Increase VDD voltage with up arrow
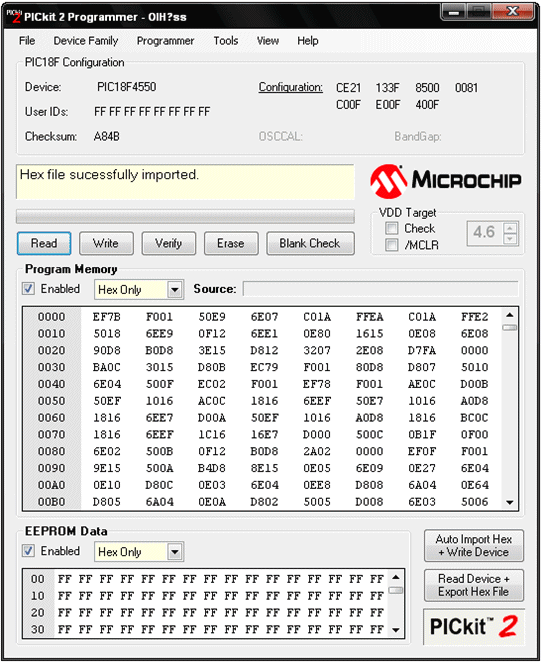 coord(510,228)
